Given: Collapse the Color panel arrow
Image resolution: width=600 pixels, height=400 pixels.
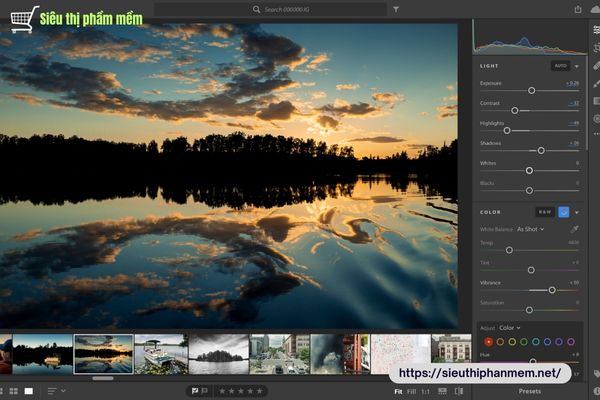Looking at the screenshot, I should click(x=577, y=212).
